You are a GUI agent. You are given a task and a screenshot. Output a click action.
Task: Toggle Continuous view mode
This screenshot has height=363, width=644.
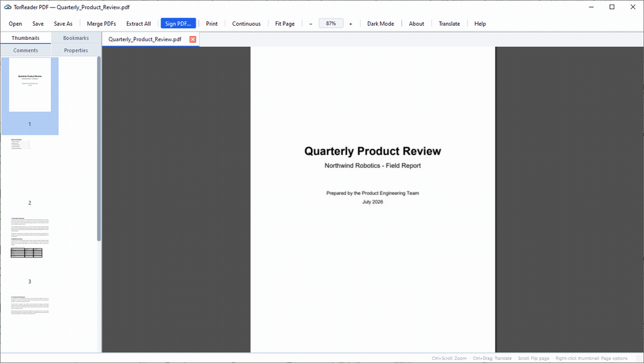click(x=247, y=24)
